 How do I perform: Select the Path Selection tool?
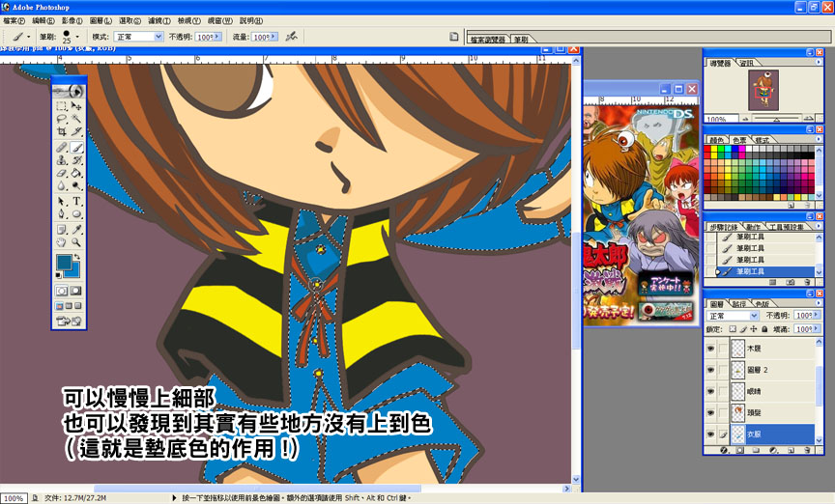(x=61, y=202)
